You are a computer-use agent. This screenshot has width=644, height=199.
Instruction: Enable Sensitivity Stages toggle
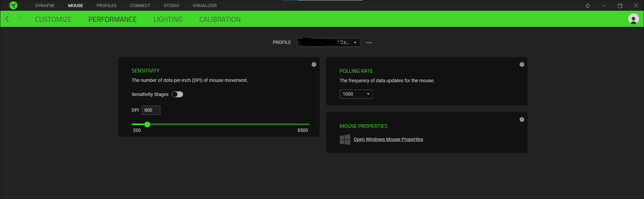[x=177, y=94]
